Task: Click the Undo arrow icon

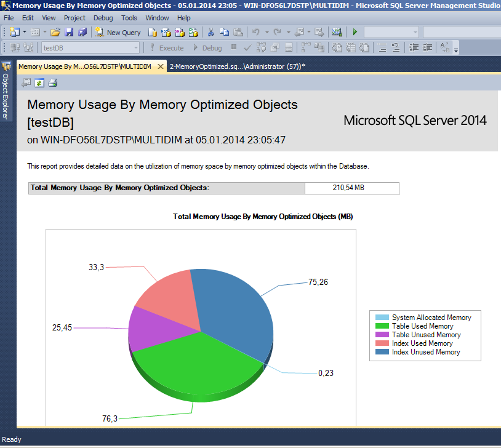Action: pyautogui.click(x=255, y=32)
